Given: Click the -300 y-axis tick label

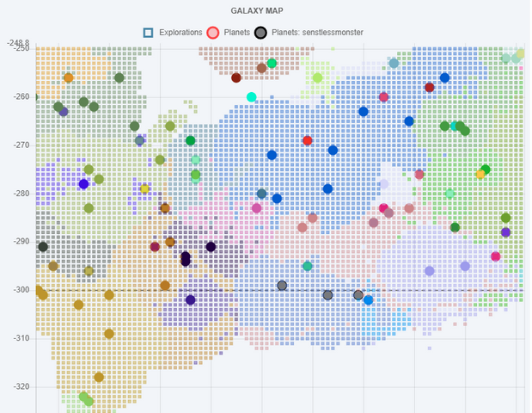Looking at the screenshot, I should click(x=21, y=290).
